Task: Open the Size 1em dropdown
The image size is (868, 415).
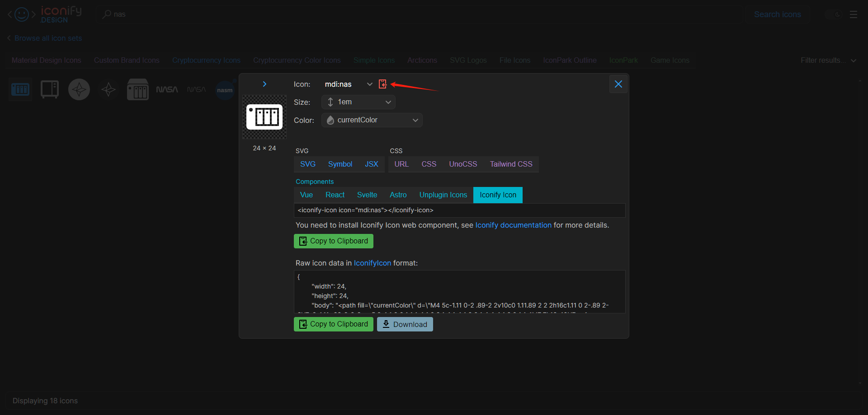Action: coord(359,102)
